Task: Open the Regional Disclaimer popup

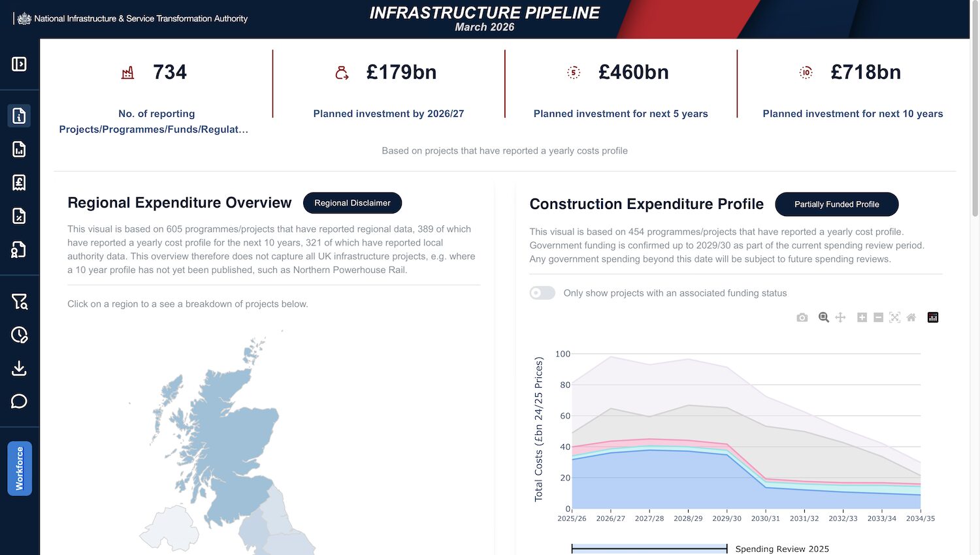Action: 352,203
